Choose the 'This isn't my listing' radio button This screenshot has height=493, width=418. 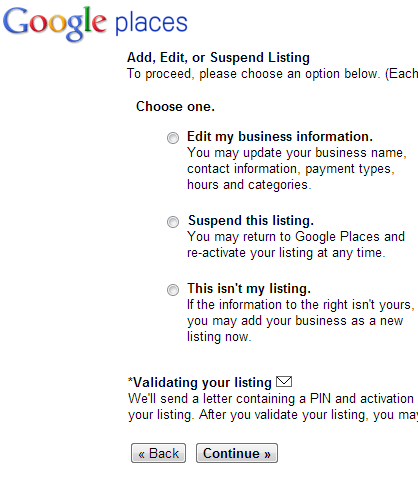tap(173, 290)
